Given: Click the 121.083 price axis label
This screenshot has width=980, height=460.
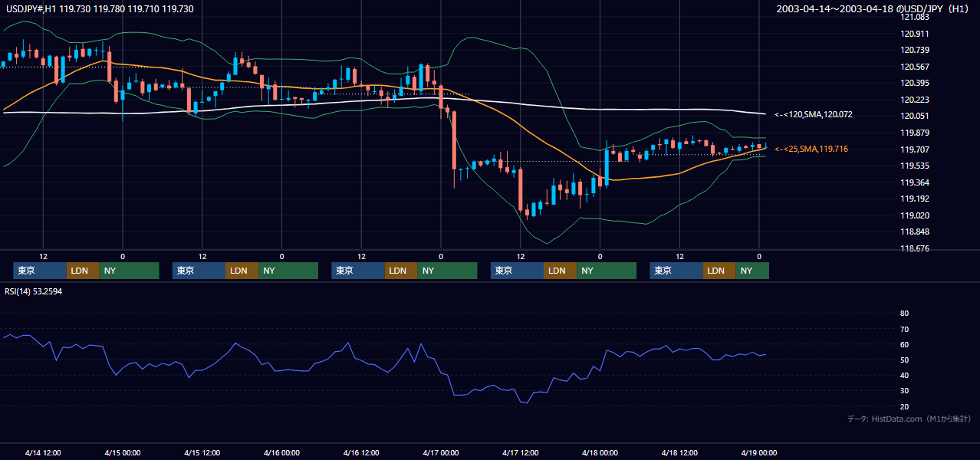Looking at the screenshot, I should coord(916,17).
